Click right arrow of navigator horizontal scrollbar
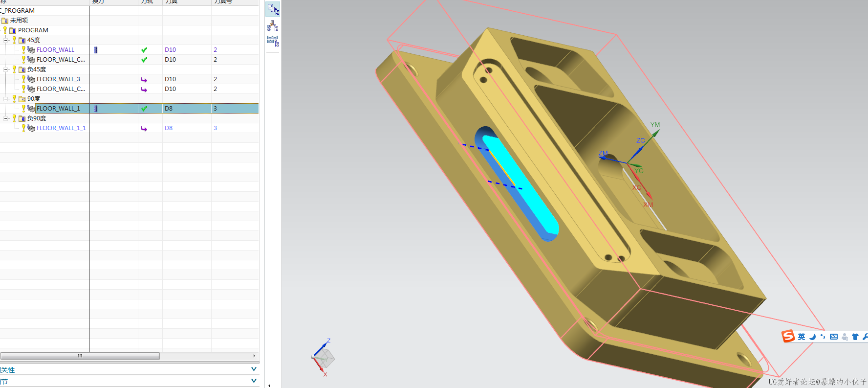 (x=254, y=356)
